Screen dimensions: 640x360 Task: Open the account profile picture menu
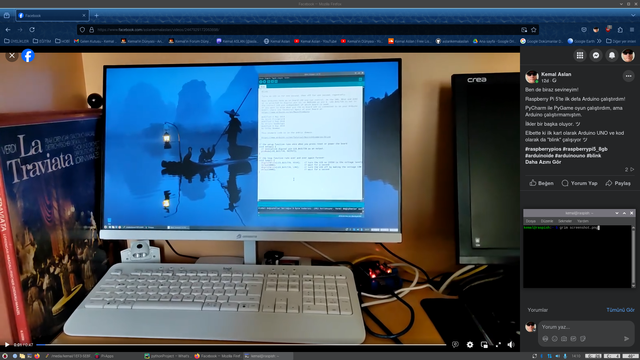click(628, 56)
